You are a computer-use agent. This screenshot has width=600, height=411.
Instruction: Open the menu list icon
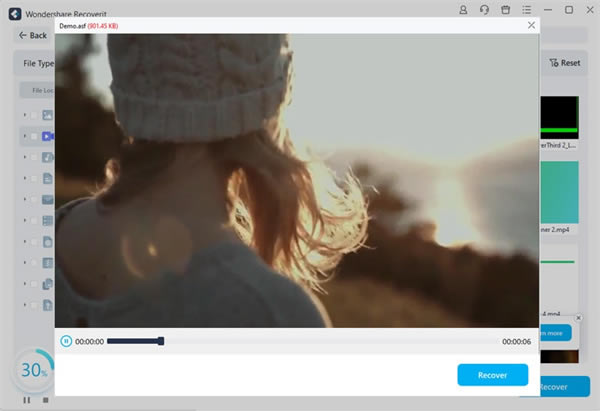(x=527, y=10)
